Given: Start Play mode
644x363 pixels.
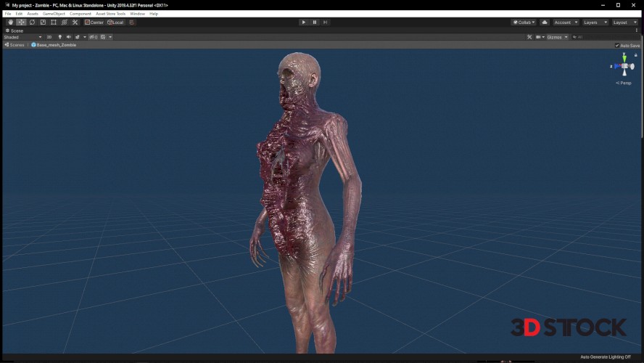Looking at the screenshot, I should coord(304,23).
